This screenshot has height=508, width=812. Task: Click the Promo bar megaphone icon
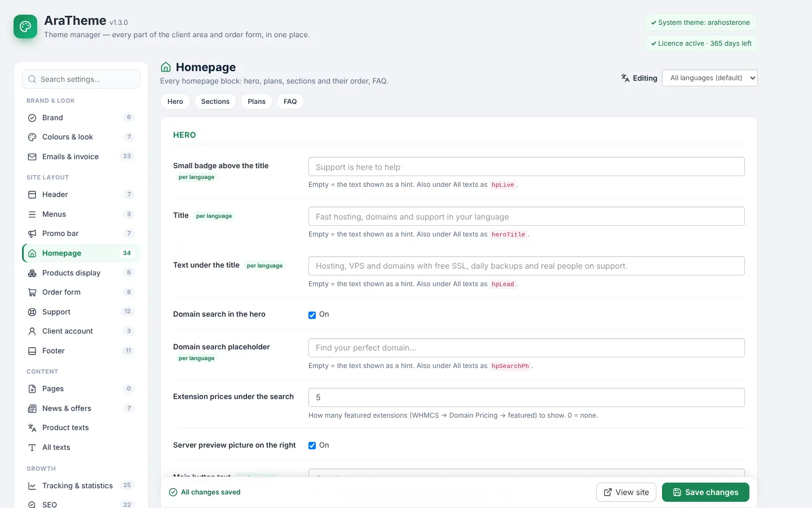(32, 234)
